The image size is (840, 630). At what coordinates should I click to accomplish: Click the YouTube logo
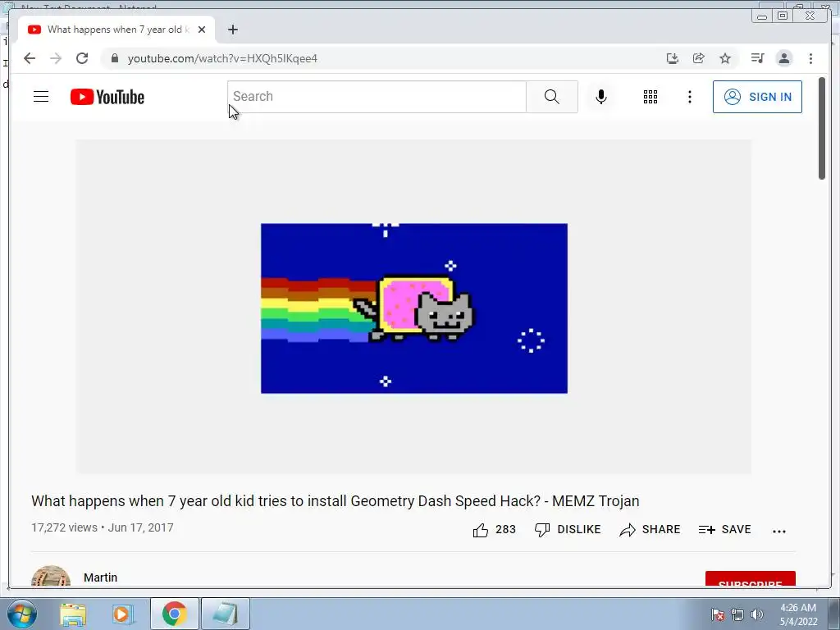107,97
